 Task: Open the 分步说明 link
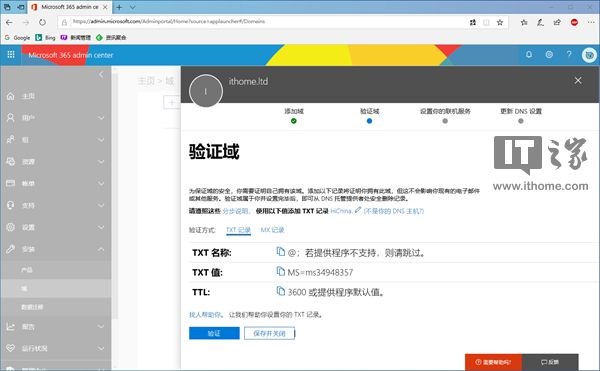pos(235,211)
